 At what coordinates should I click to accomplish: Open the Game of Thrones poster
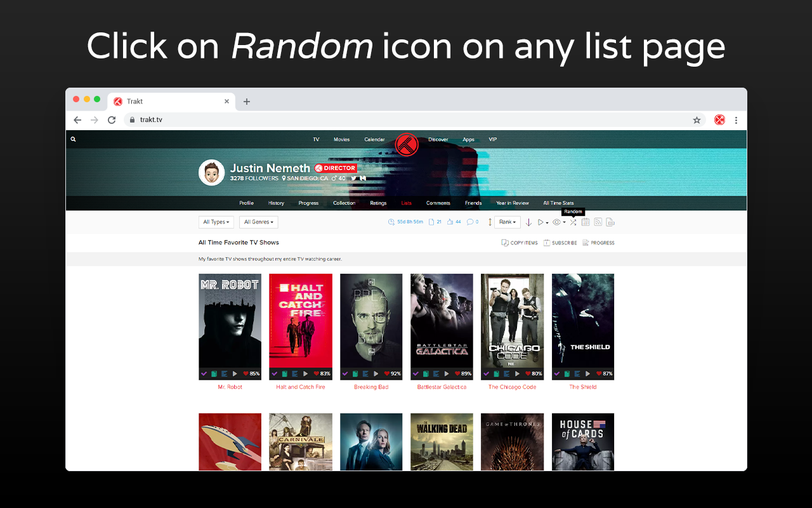click(x=513, y=442)
